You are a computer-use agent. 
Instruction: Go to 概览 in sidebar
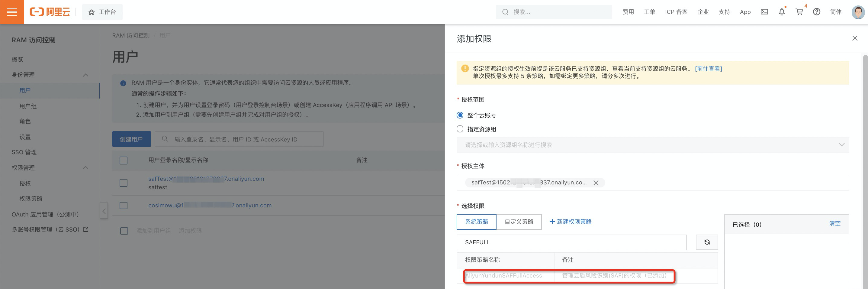[x=17, y=60]
